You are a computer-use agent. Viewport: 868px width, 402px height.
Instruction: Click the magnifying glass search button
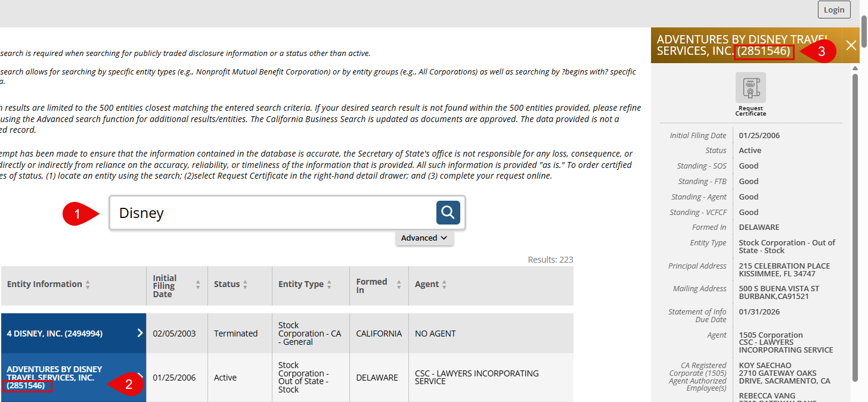(x=448, y=213)
